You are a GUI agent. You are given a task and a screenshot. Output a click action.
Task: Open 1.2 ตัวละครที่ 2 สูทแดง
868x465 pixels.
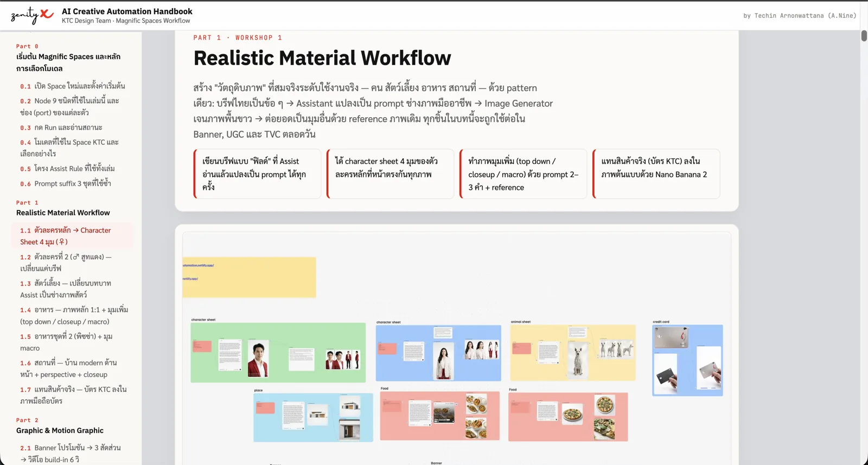pos(66,263)
